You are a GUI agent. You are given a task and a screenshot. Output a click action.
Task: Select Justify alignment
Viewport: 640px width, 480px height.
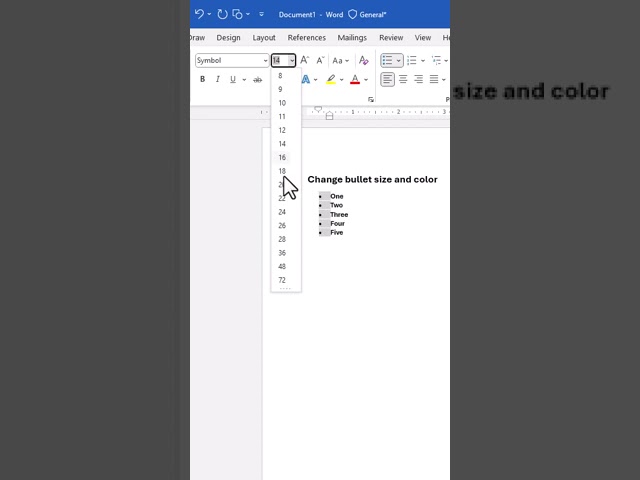pyautogui.click(x=433, y=79)
